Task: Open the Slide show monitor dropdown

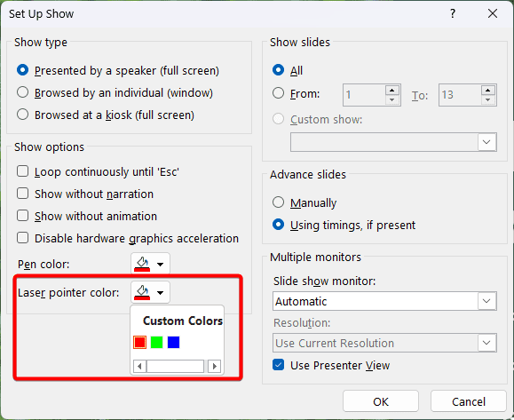Action: (384, 301)
